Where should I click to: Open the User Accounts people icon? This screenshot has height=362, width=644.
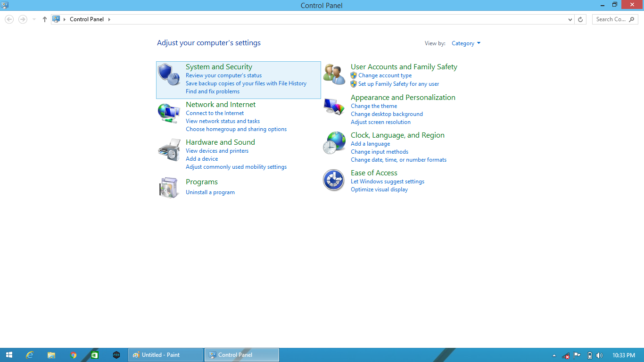pyautogui.click(x=334, y=74)
